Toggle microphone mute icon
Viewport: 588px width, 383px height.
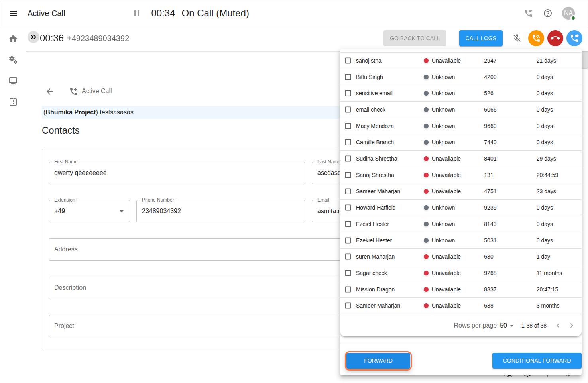point(517,38)
